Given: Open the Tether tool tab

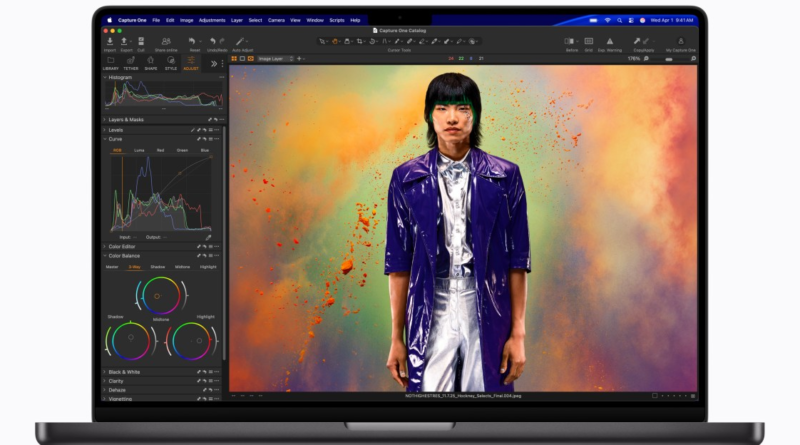Looking at the screenshot, I should point(130,62).
